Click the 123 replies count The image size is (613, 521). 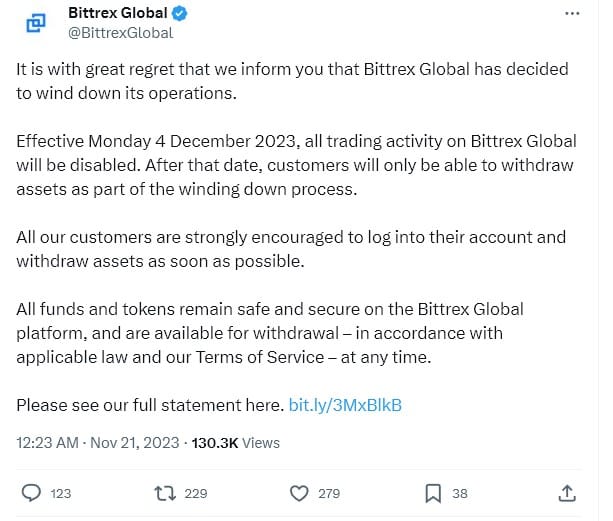pyautogui.click(x=60, y=493)
